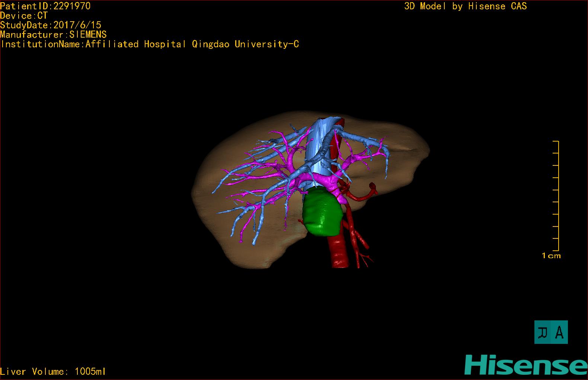
Task: Click the 1cm scale ruler label
Action: tap(551, 256)
